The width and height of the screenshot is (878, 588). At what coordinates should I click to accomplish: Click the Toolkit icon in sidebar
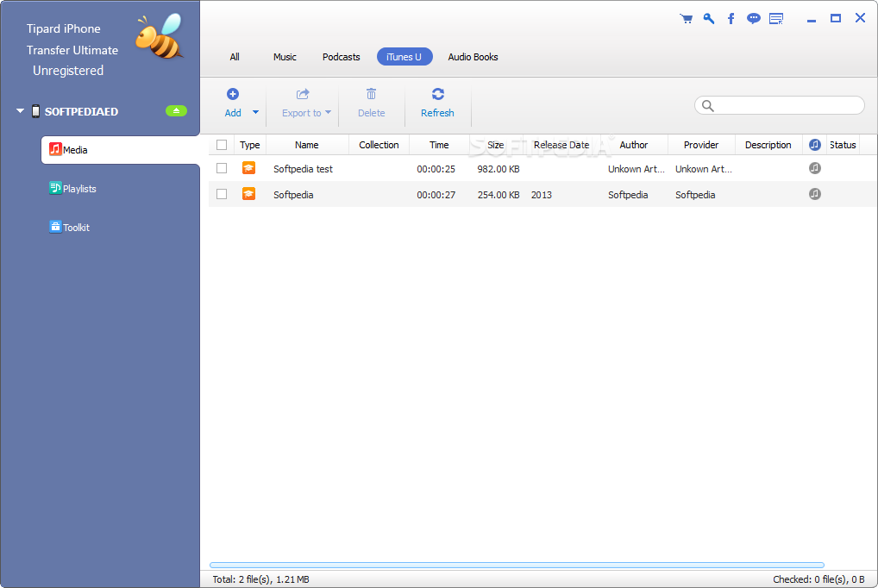click(x=55, y=226)
